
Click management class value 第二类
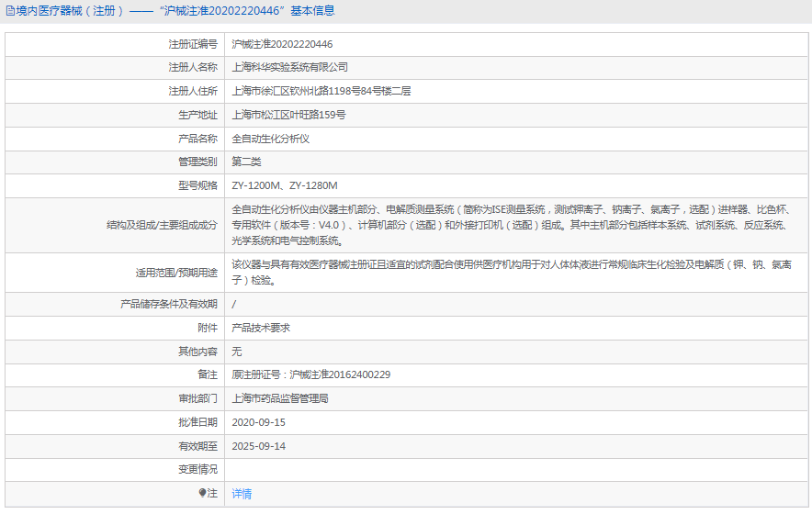[246, 162]
